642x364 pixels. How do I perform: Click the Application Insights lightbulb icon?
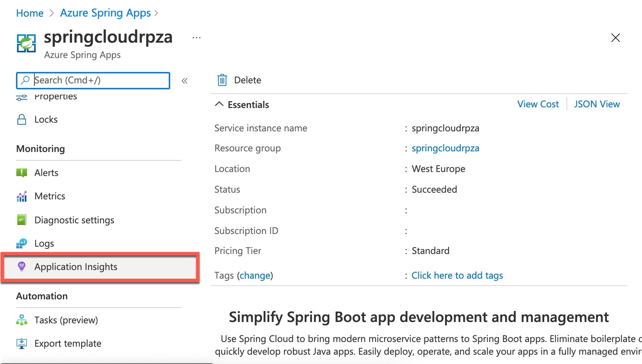pos(22,267)
